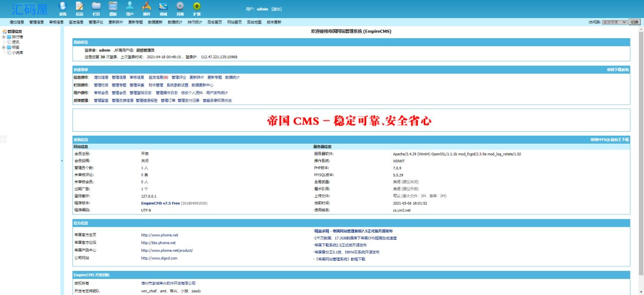
Task: Click 数据更新中心 quick menu link
Action: click(202, 85)
